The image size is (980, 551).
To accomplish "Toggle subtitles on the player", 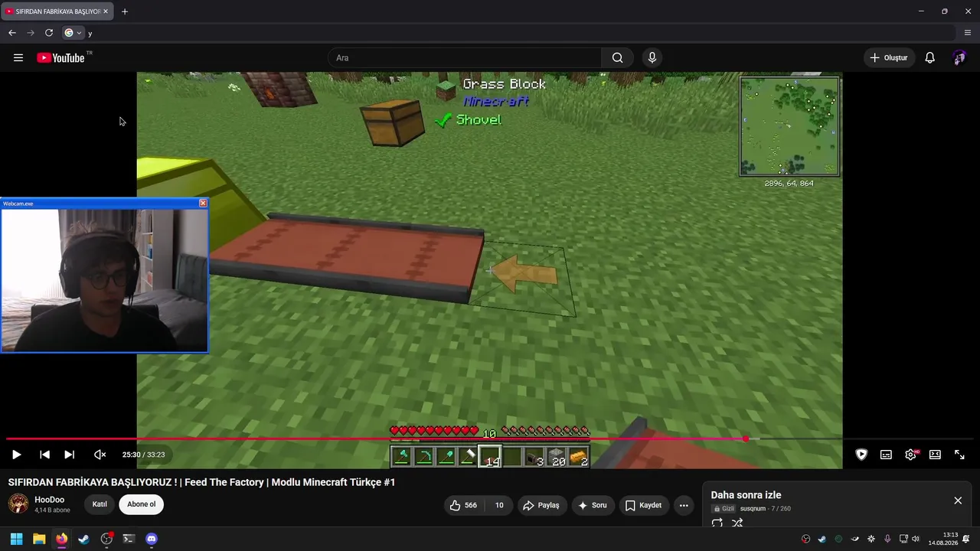I will click(886, 455).
